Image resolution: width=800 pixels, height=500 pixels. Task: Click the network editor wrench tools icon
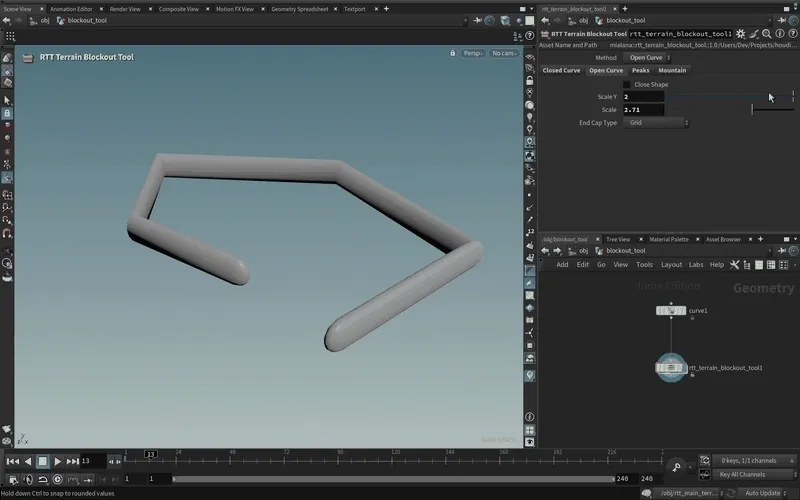734,265
